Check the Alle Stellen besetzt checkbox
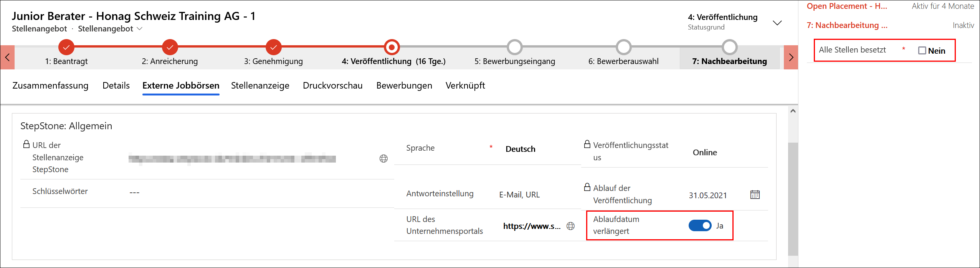The height and width of the screenshot is (268, 980). click(922, 51)
